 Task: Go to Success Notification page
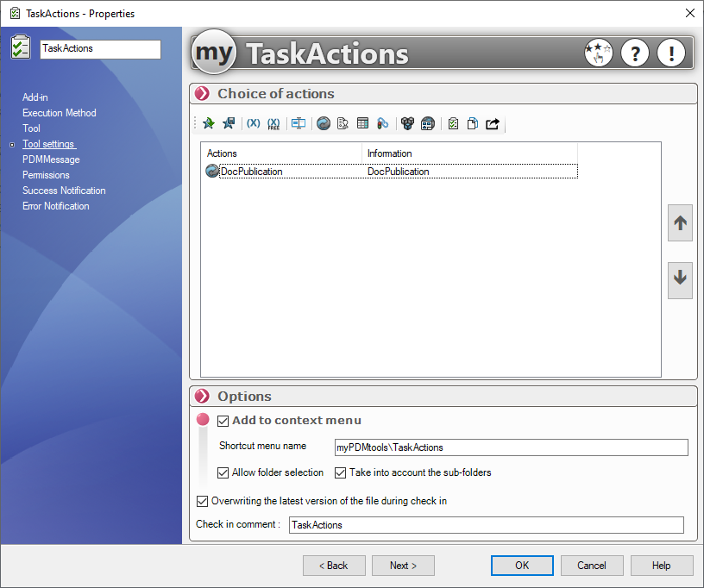click(64, 191)
